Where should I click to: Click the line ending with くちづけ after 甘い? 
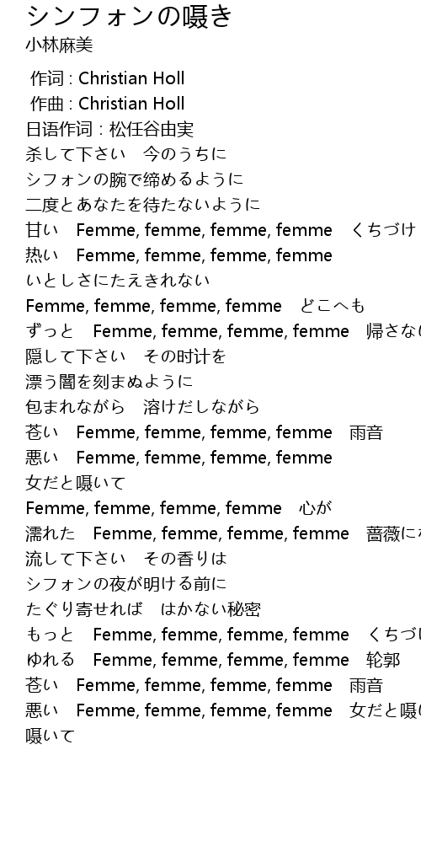[221, 230]
